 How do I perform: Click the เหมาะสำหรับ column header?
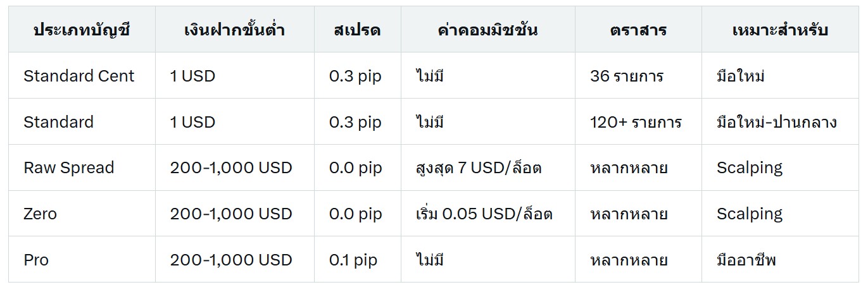click(x=780, y=30)
